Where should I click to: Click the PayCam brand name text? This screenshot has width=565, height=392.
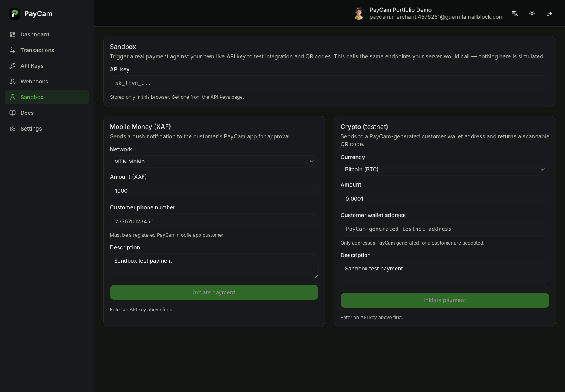(38, 14)
